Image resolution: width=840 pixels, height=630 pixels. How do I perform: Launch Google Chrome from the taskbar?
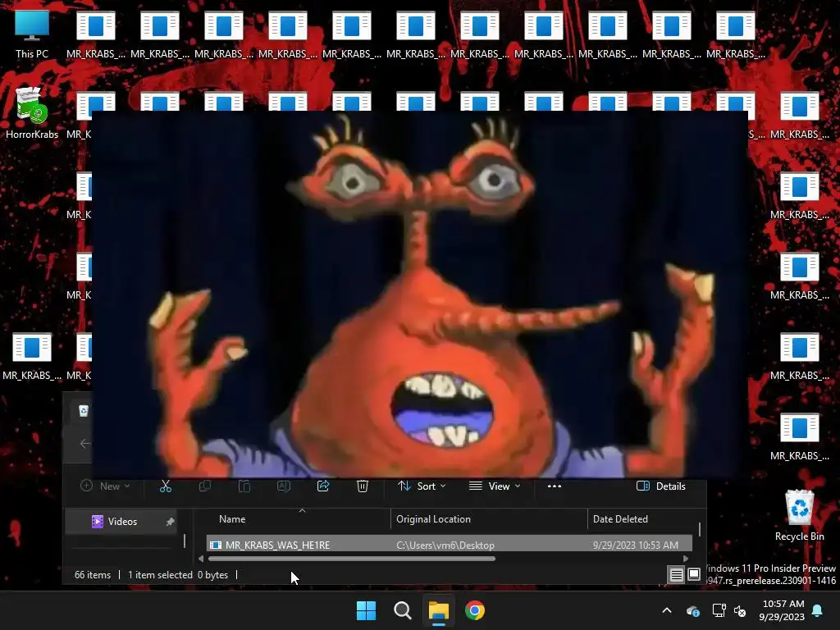(x=475, y=610)
